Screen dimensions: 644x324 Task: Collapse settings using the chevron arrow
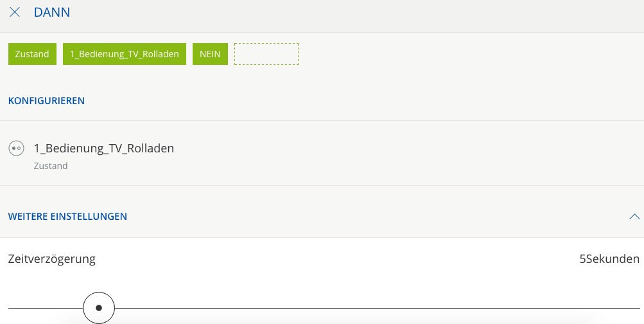634,217
